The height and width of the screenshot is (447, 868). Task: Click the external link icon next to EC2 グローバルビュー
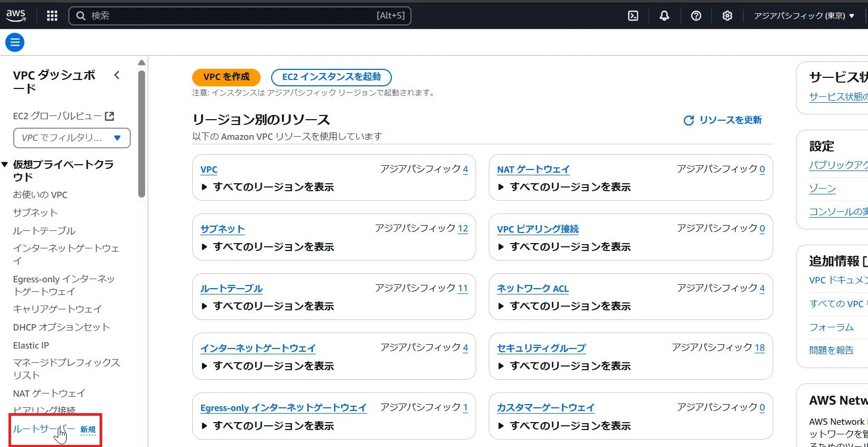(x=110, y=116)
